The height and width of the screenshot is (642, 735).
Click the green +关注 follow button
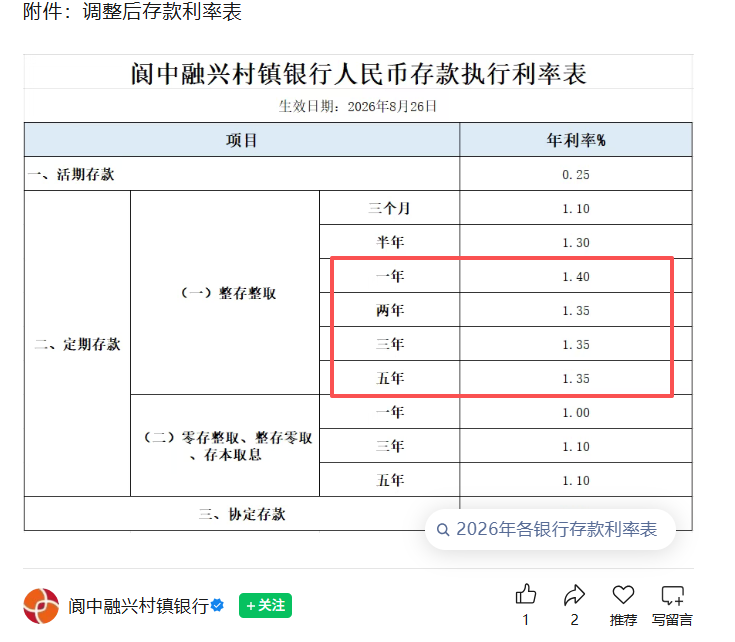point(265,605)
